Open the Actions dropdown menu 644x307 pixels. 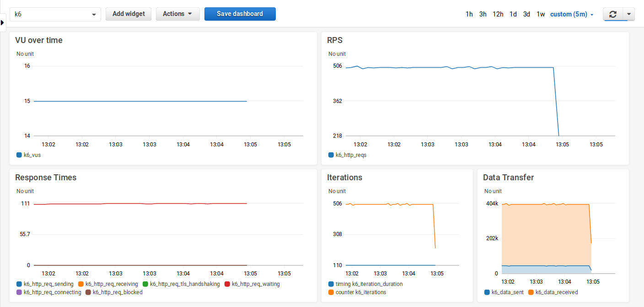tap(177, 14)
